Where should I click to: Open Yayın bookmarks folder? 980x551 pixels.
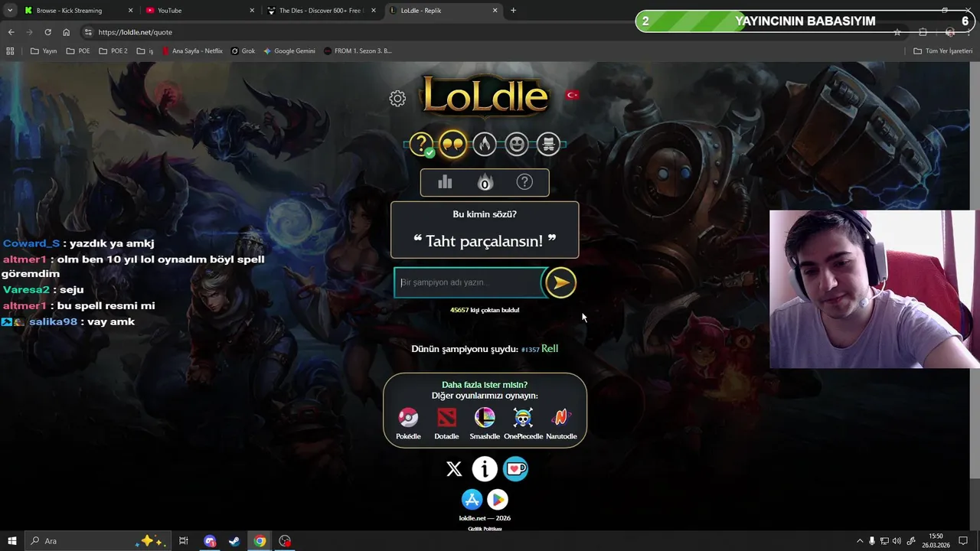(x=44, y=51)
